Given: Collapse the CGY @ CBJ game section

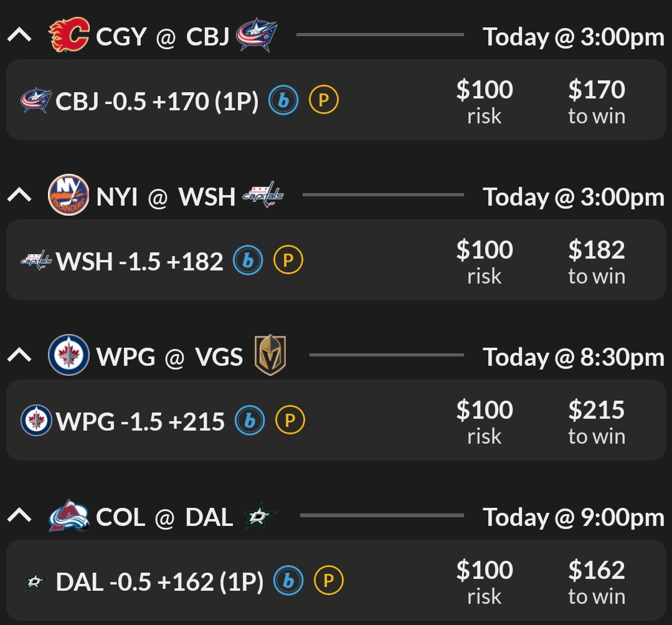Looking at the screenshot, I should pos(19,36).
